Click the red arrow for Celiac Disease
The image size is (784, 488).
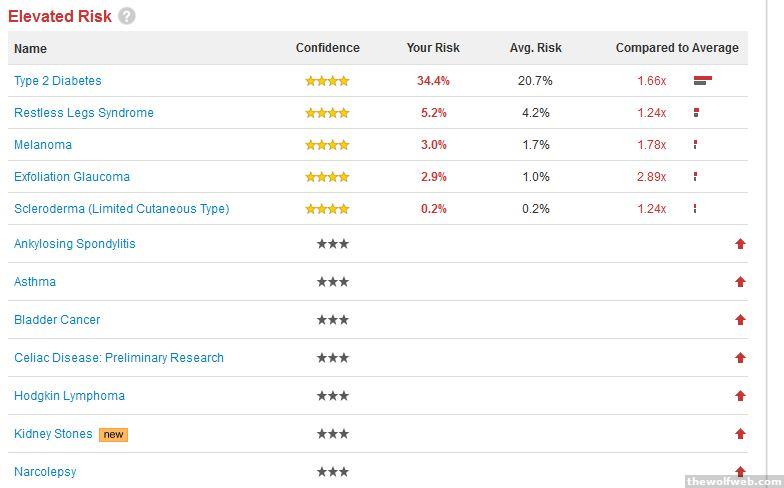740,358
